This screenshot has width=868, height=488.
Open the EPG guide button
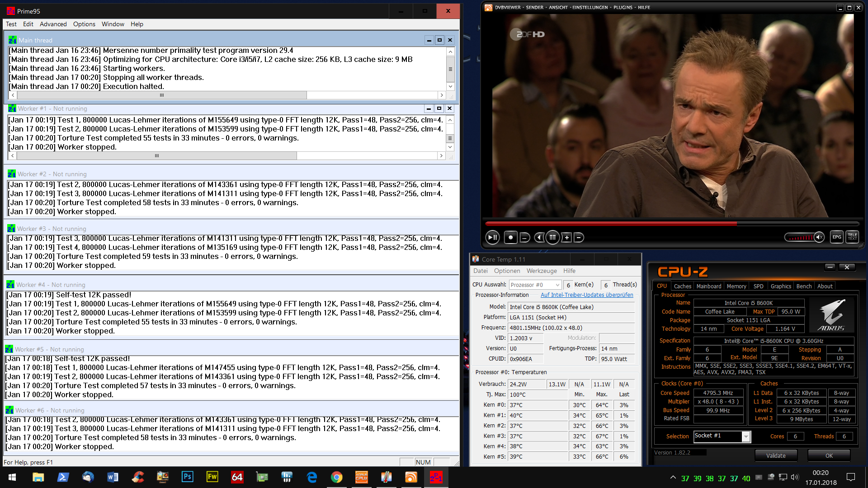[837, 237]
